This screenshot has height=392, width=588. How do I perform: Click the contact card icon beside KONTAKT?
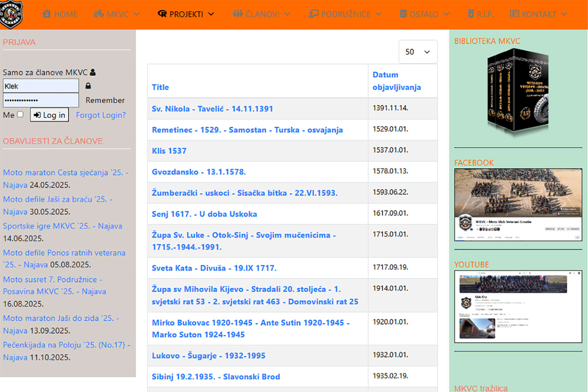pyautogui.click(x=514, y=14)
